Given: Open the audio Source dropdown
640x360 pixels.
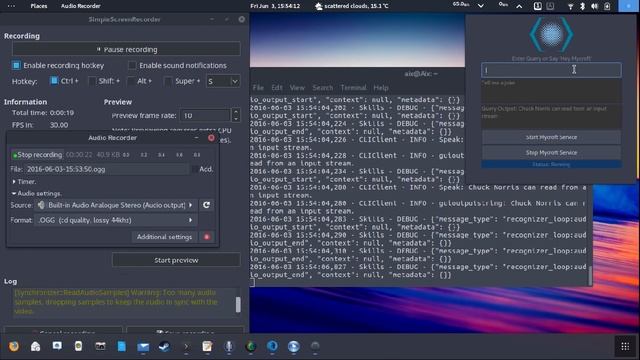Looking at the screenshot, I should pos(116,205).
